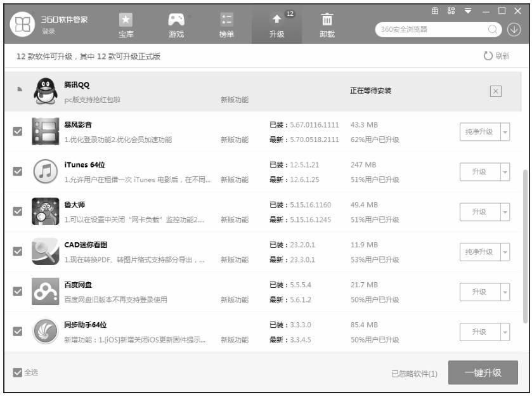Image resolution: width=532 pixels, height=397 pixels.
Task: Click the 正在等待安装 status text
Action: [370, 91]
